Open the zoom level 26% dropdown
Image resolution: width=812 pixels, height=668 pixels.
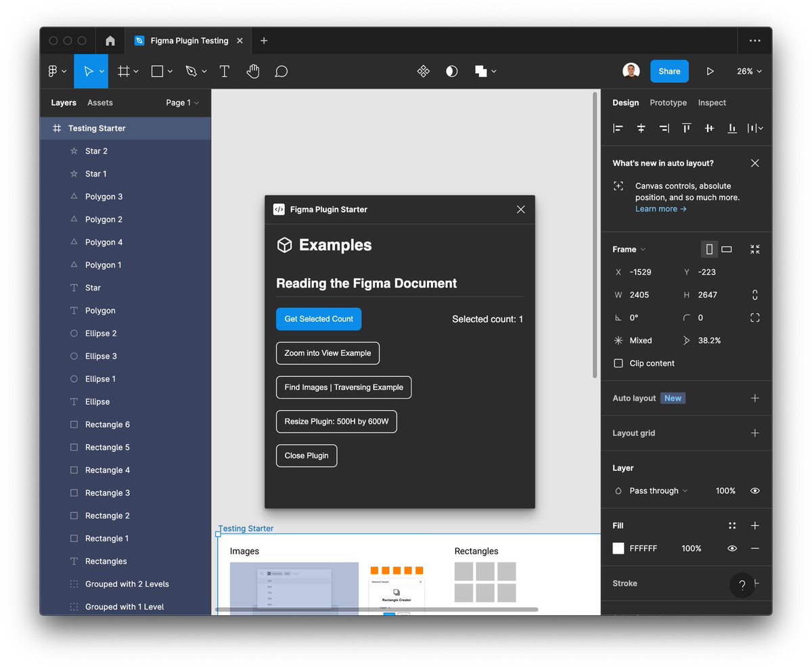tap(749, 71)
